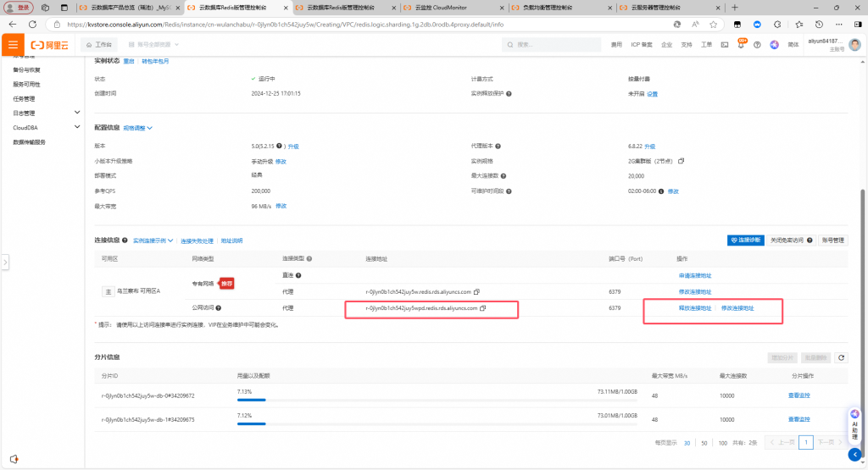
Task: Click 释放连接地址 link for public access
Action: [x=694, y=308]
